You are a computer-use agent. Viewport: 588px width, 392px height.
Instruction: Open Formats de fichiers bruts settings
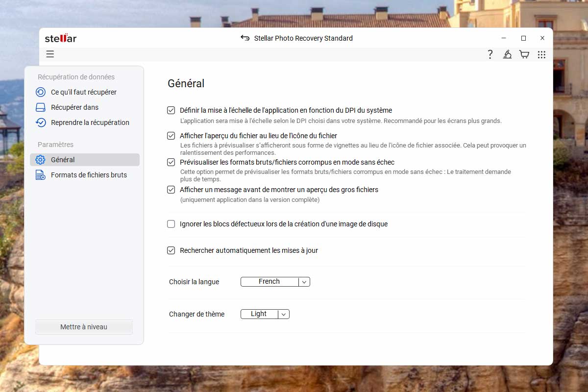tap(88, 175)
